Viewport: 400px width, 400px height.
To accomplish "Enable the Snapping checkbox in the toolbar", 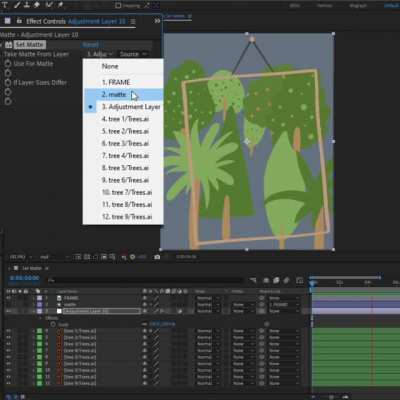I will tap(118, 5).
